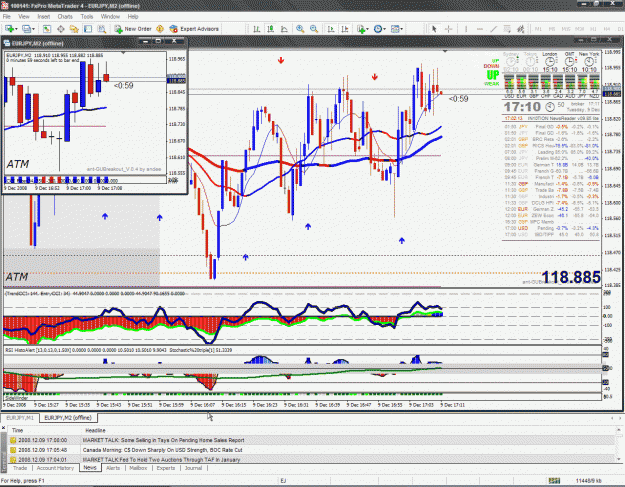
Task: Open the View menu
Action: 24,17
